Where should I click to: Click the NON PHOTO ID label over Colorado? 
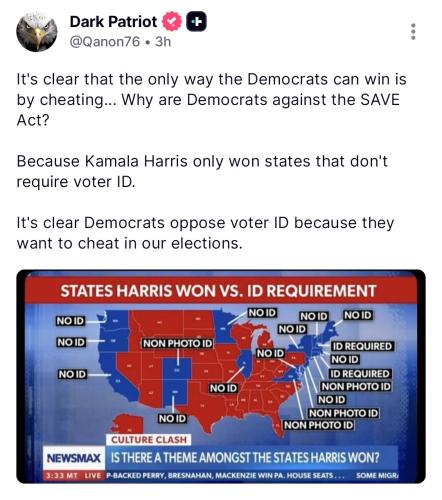(x=178, y=343)
